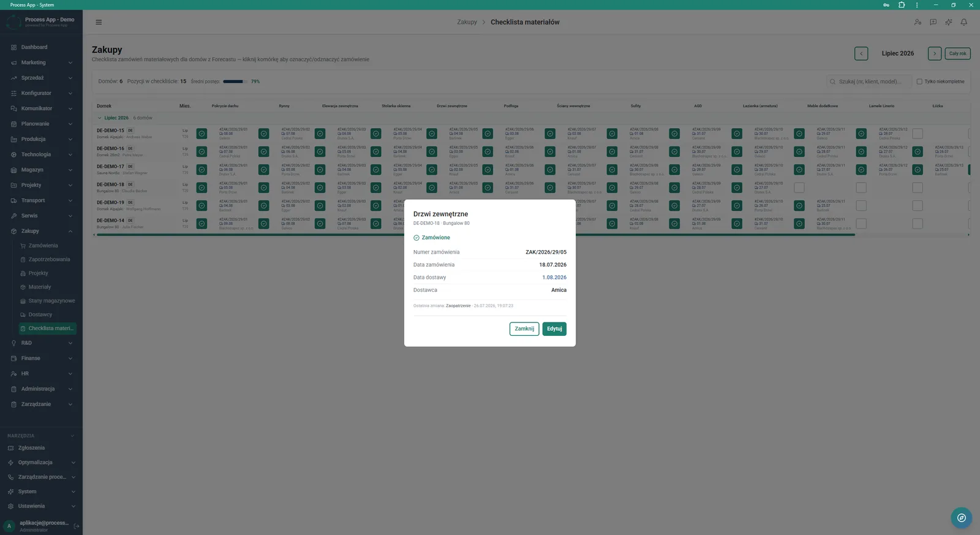
Task: Click the average progress bar 79%
Action: 234,82
